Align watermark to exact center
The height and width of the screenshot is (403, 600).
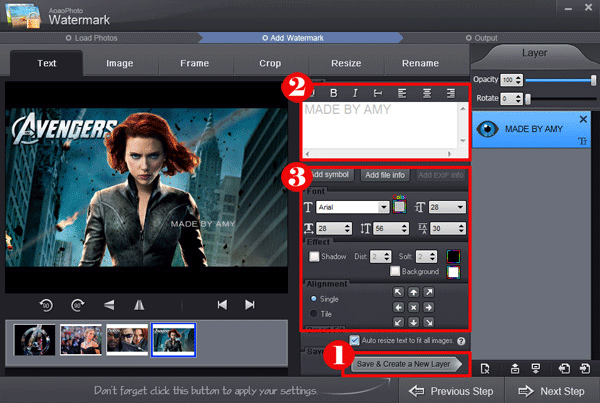(414, 307)
